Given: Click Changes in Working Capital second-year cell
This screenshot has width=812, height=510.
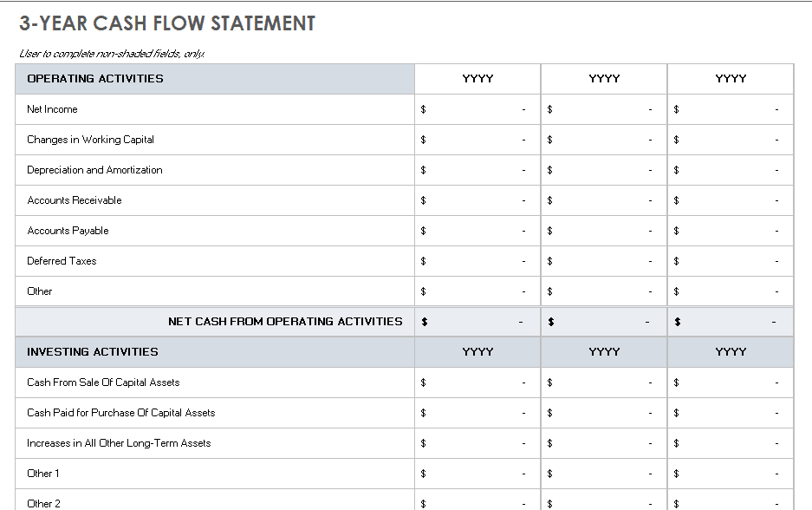Looking at the screenshot, I should [604, 140].
